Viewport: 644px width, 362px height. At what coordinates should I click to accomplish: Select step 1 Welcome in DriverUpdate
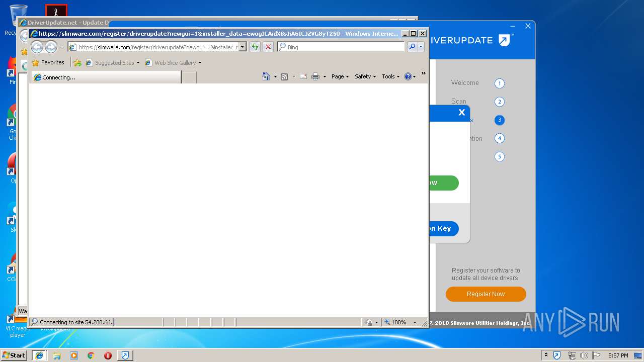pyautogui.click(x=499, y=83)
